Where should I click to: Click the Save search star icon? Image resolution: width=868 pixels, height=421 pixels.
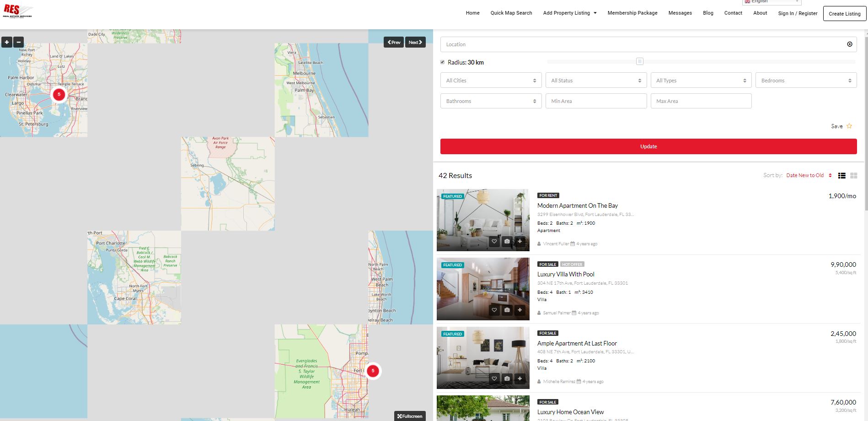[849, 126]
